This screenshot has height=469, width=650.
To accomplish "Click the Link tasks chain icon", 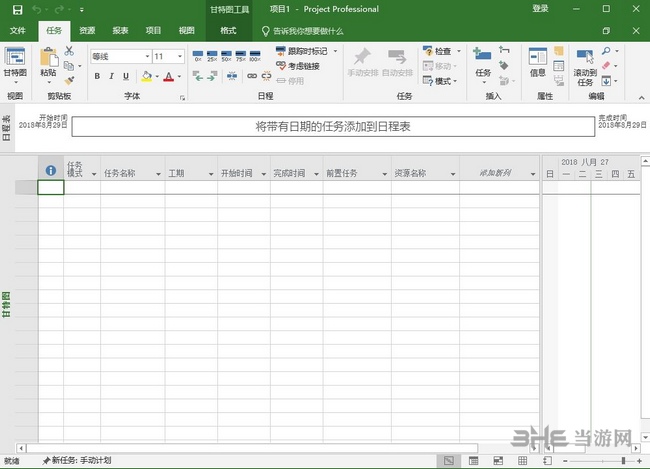I will 252,76.
